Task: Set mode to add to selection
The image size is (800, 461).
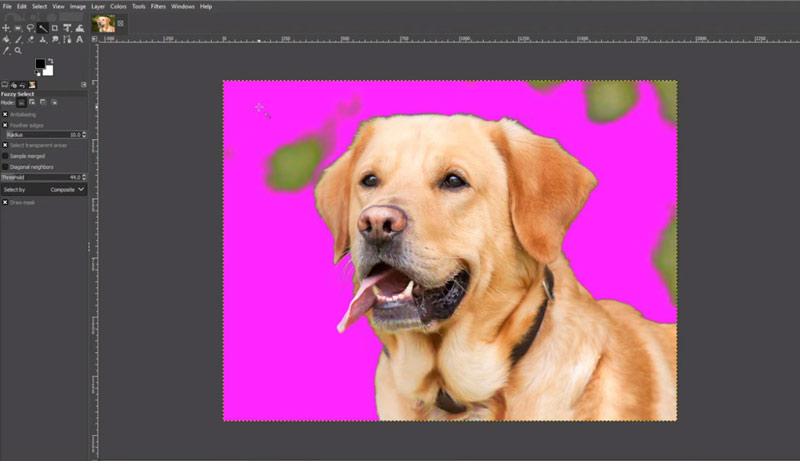Action: [32, 102]
